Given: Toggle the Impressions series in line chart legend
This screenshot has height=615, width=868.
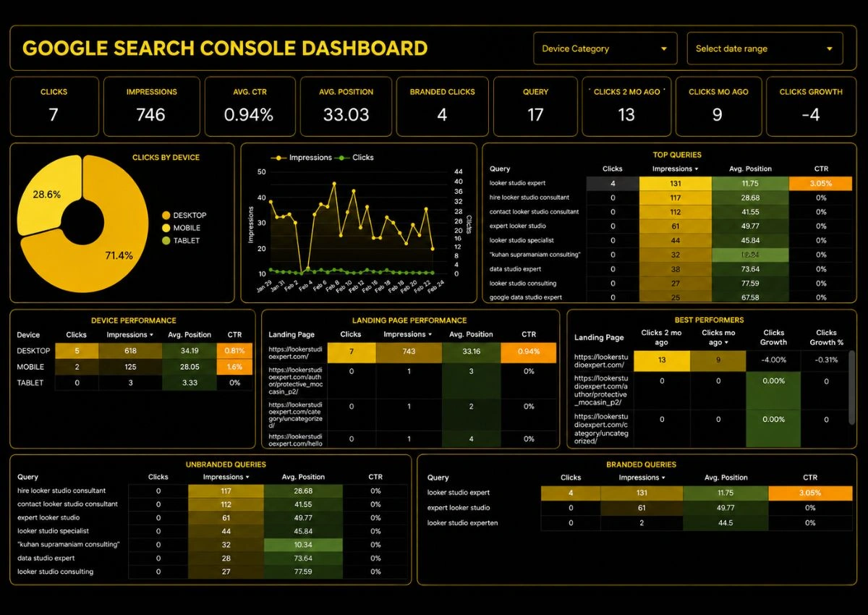Looking at the screenshot, I should [301, 157].
